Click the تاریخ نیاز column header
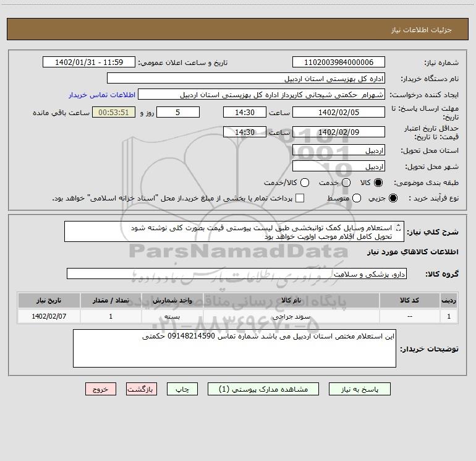The height and width of the screenshot is (461, 476). click(49, 300)
